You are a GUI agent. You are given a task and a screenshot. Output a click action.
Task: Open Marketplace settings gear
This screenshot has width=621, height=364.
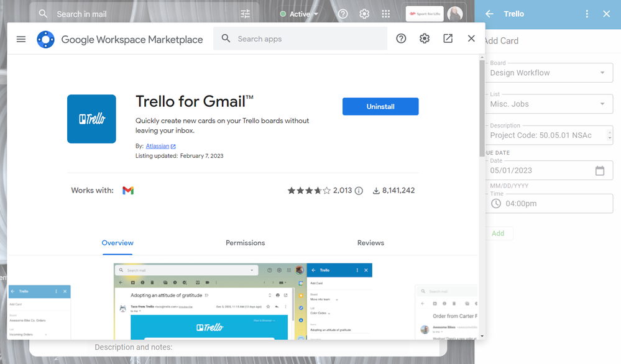click(424, 39)
